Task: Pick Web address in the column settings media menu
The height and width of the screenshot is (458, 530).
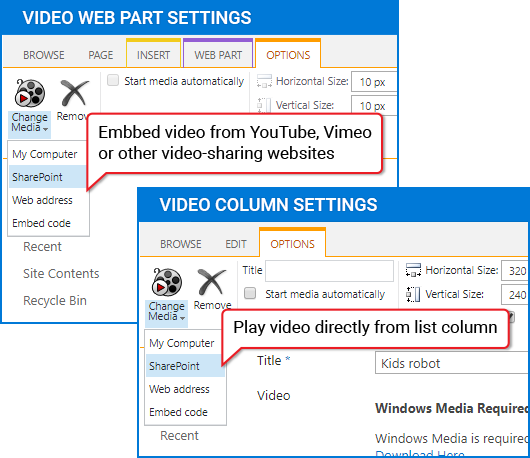Action: click(x=185, y=389)
